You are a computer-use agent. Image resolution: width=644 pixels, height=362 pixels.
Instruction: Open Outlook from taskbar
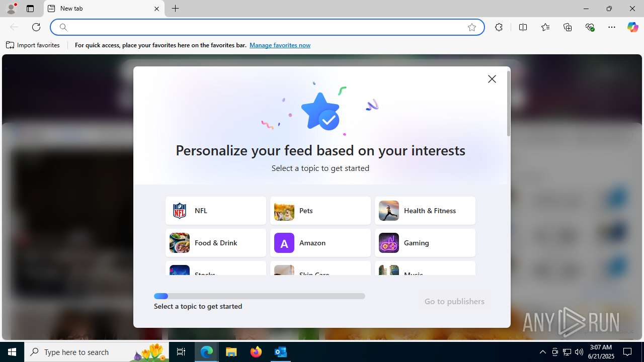[x=281, y=352]
